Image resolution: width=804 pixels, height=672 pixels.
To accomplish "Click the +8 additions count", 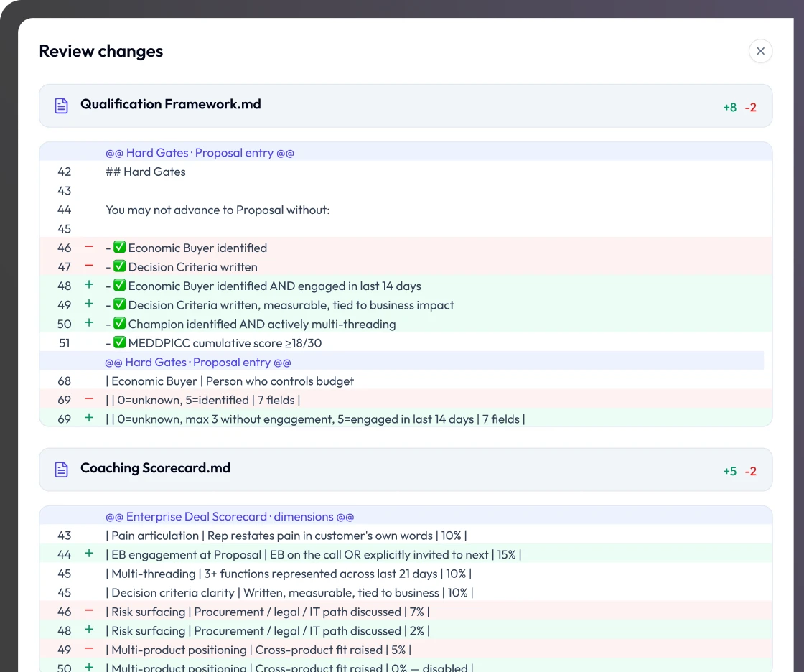I will coord(729,107).
